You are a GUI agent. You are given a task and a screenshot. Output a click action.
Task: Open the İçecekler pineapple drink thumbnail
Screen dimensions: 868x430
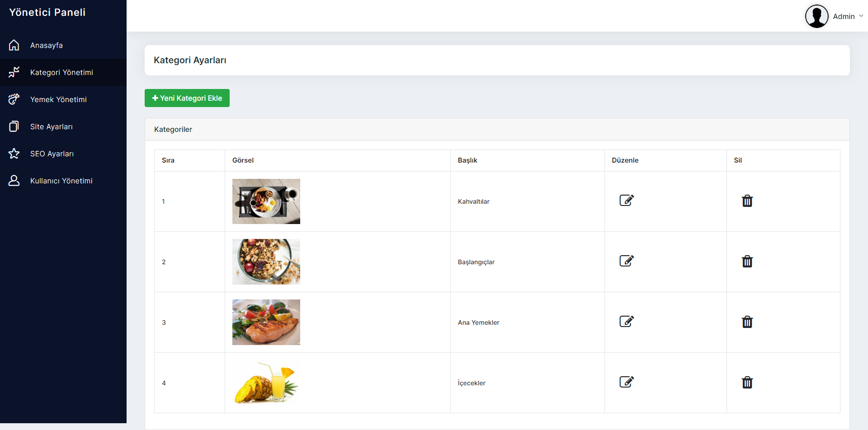point(266,383)
